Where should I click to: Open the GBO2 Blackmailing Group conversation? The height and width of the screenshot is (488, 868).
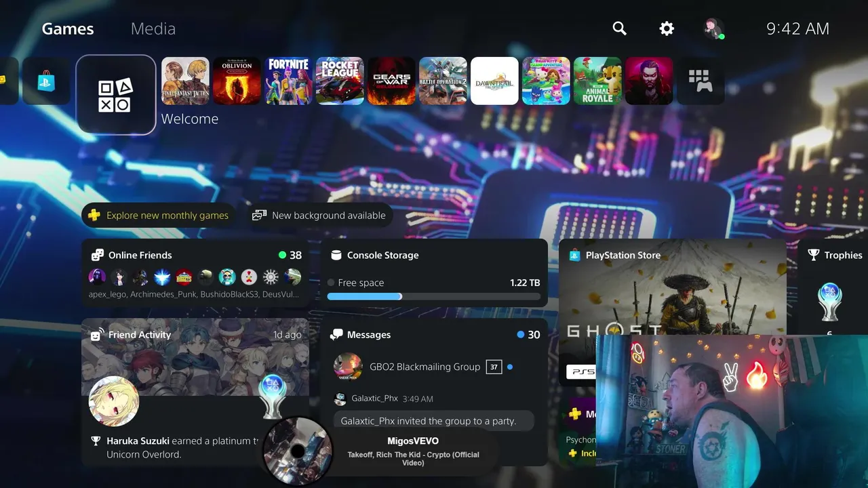434,367
